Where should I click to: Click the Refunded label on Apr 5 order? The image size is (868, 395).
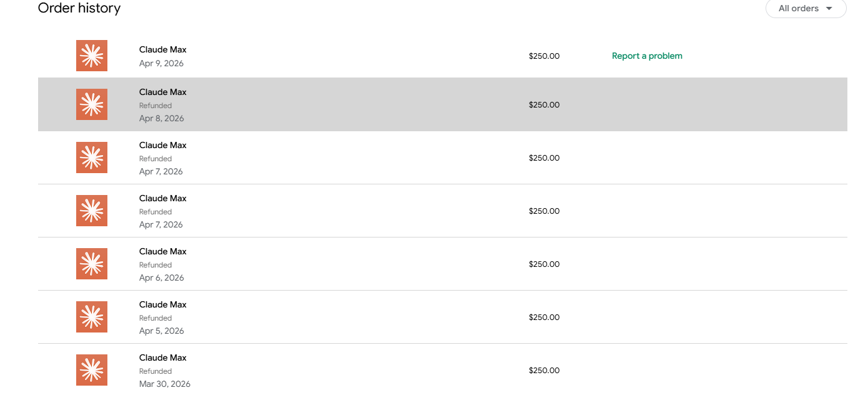click(155, 318)
